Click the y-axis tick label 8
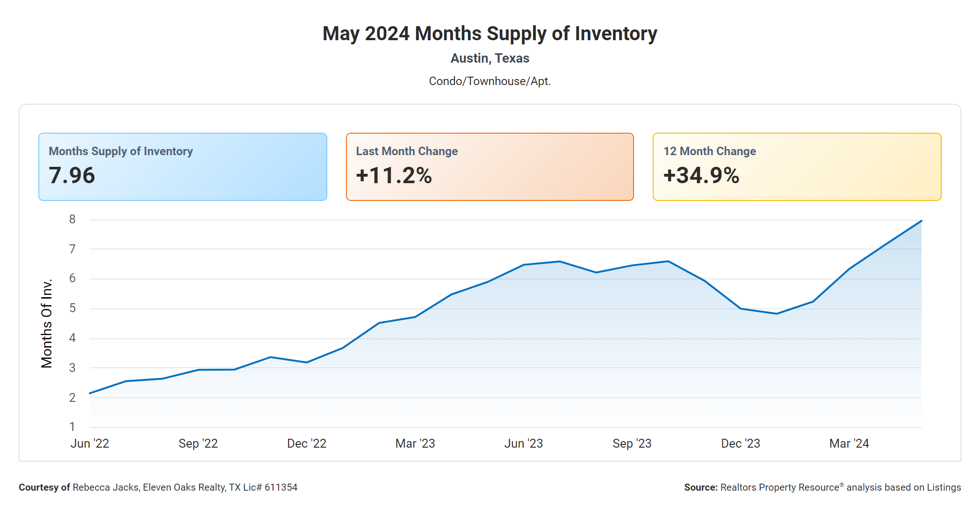 pyautogui.click(x=72, y=219)
